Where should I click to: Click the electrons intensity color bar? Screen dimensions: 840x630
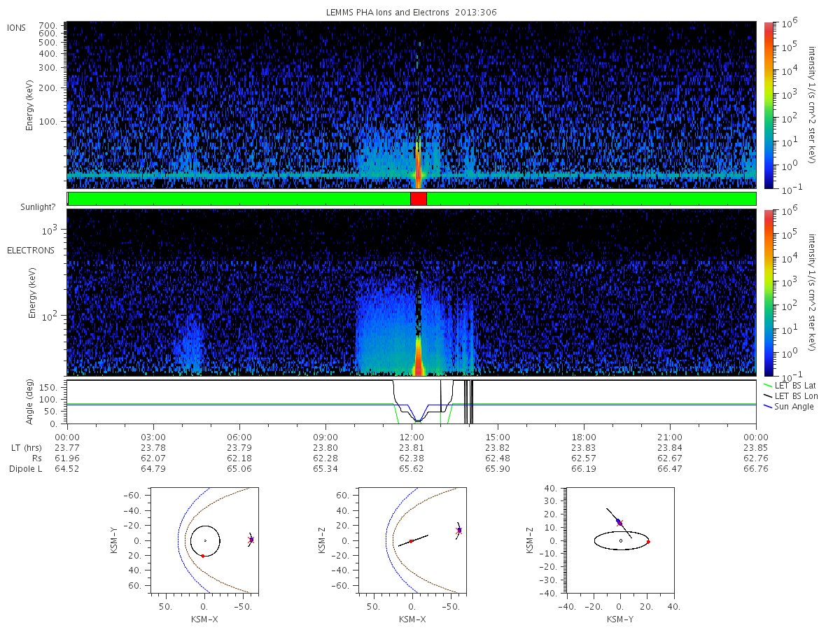768,292
